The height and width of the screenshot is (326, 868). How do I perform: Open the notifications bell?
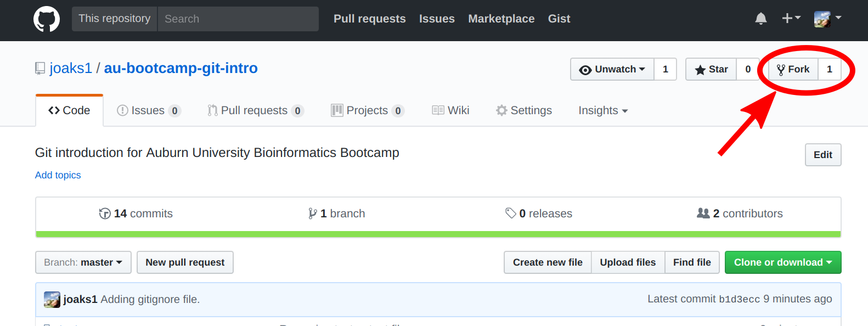click(x=760, y=19)
